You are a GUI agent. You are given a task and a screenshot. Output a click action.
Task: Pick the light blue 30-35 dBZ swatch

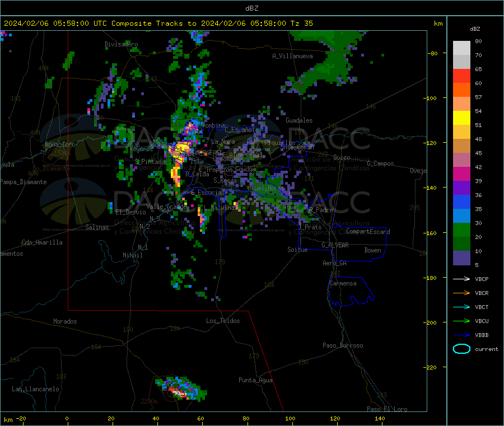pyautogui.click(x=461, y=216)
